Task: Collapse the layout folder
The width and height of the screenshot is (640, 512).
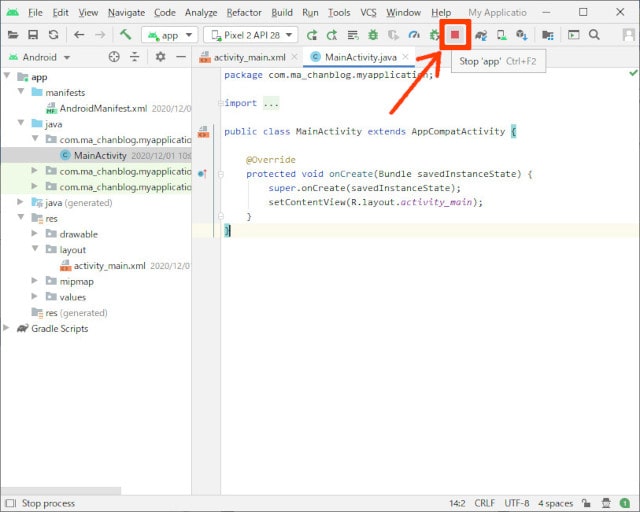Action: [x=35, y=248]
